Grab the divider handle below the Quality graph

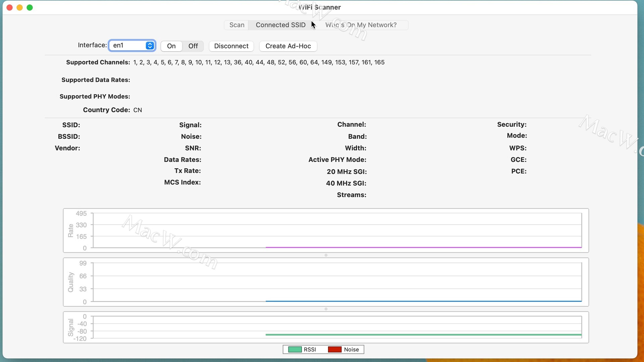(x=326, y=309)
